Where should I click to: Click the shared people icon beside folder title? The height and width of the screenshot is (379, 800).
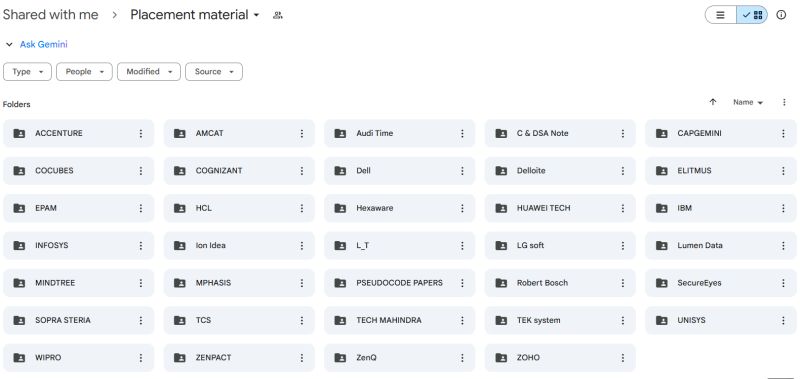[278, 15]
